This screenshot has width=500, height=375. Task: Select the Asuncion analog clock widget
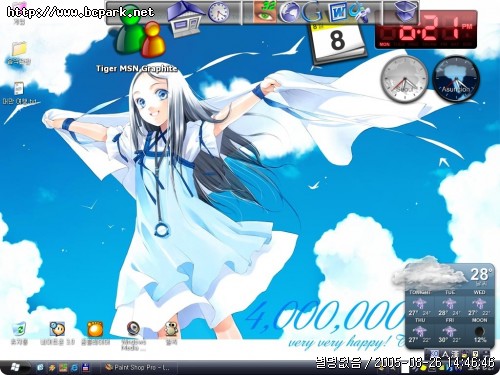coord(456,79)
